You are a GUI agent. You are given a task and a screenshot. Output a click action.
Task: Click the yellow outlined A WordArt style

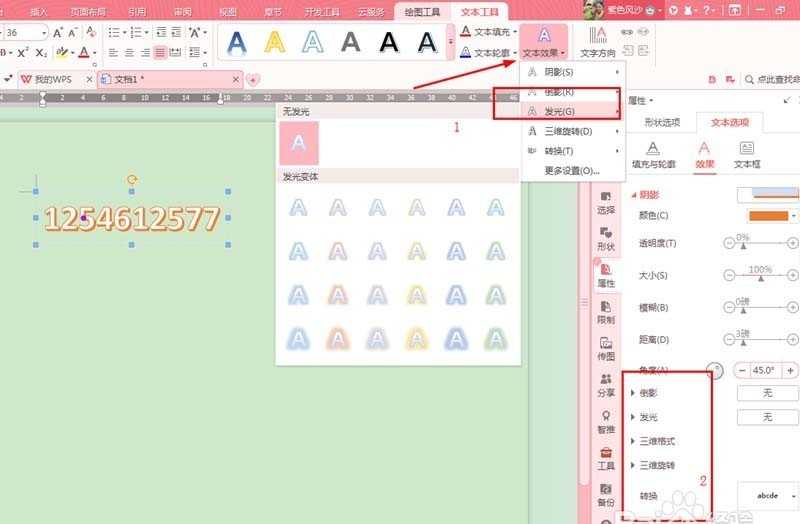[275, 41]
